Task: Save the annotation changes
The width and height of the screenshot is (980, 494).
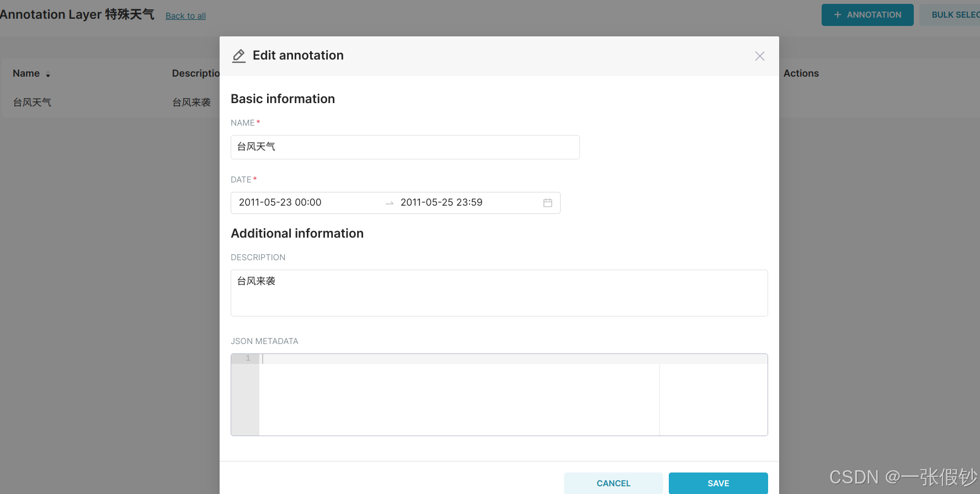Action: coord(718,483)
